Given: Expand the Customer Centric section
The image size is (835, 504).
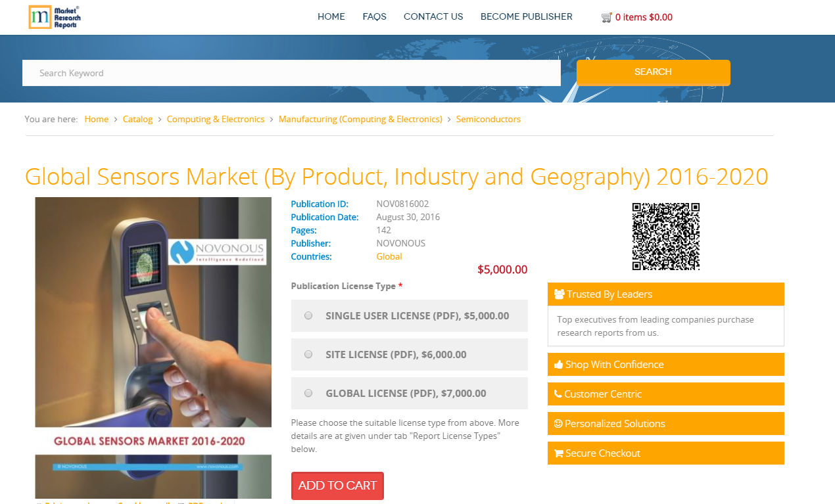Looking at the screenshot, I should point(666,394).
